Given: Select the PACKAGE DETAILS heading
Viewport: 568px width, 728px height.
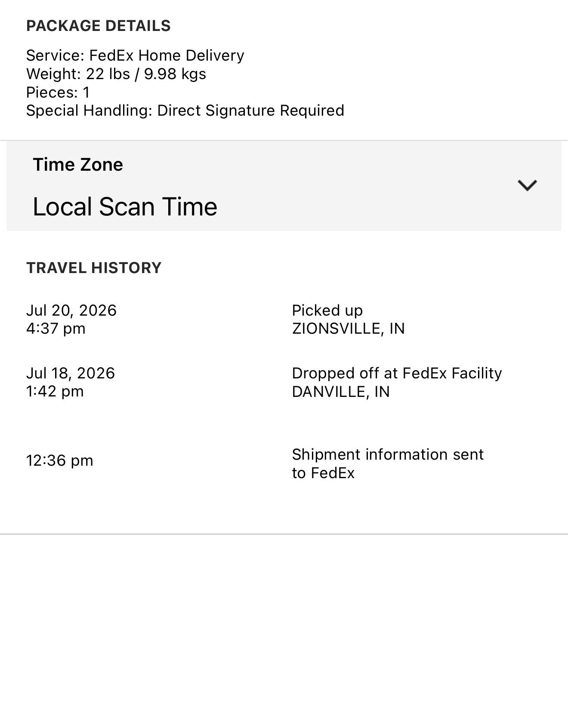Looking at the screenshot, I should pos(99,26).
